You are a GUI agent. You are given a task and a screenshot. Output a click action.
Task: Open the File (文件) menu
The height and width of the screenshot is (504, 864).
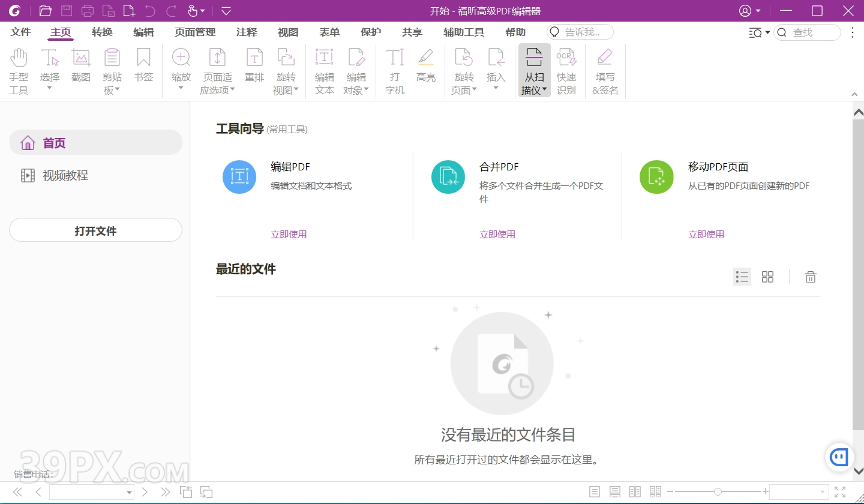point(20,32)
